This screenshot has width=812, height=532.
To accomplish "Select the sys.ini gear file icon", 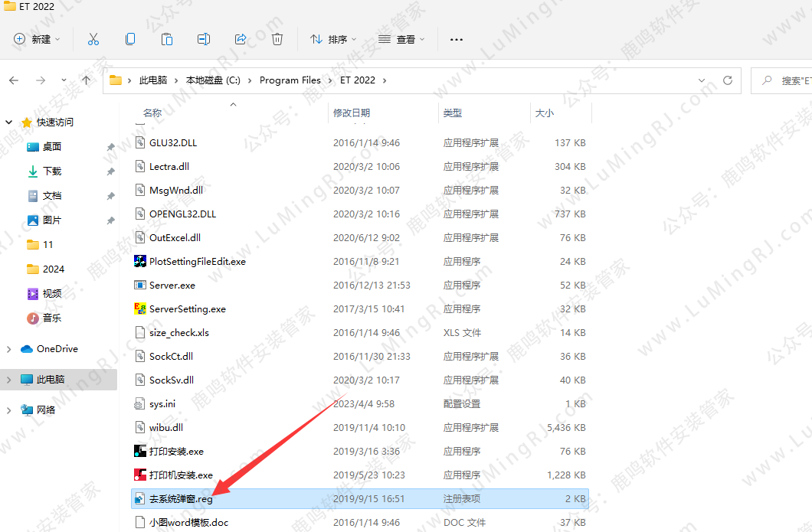I will pyautogui.click(x=140, y=403).
